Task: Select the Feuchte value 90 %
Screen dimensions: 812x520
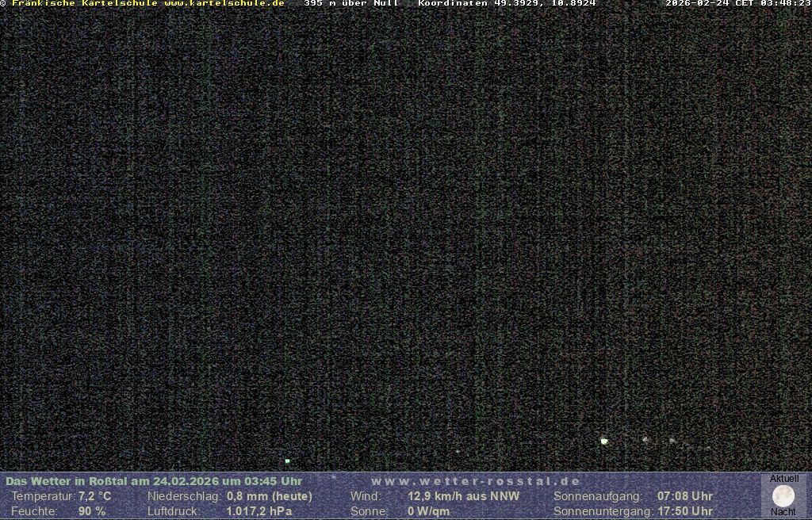Action: click(x=92, y=511)
